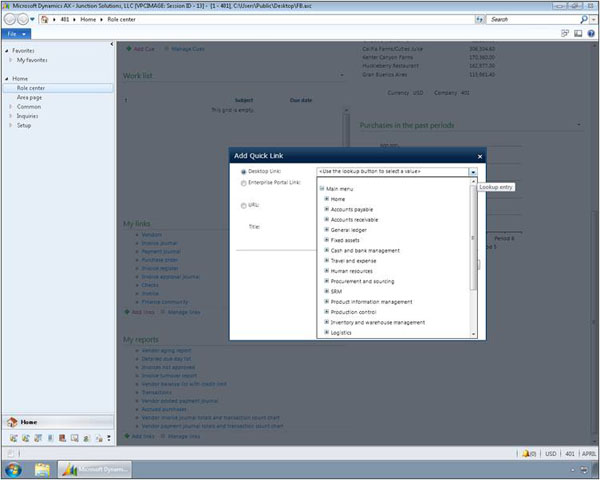This screenshot has height=480, width=600.
Task: Choose Human resources in lookup tree
Action: (x=351, y=271)
